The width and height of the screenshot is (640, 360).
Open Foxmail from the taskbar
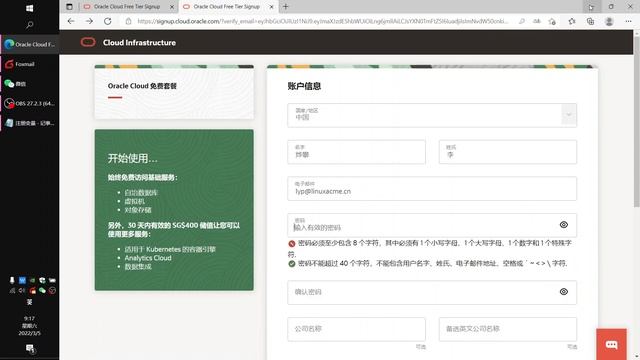(30, 64)
